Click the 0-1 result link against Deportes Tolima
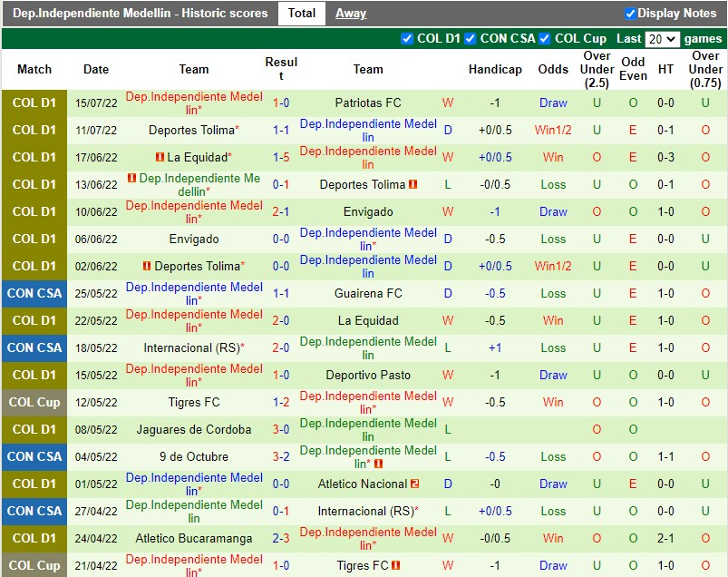The width and height of the screenshot is (728, 577). [x=281, y=184]
